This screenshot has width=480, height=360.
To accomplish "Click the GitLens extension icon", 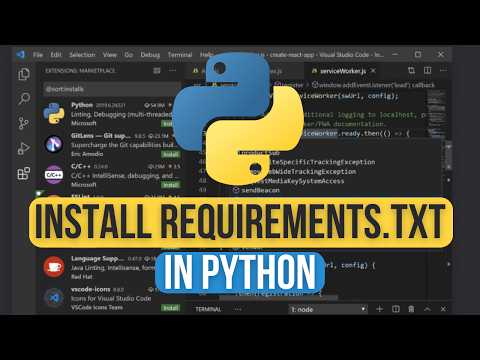I will 54,144.
